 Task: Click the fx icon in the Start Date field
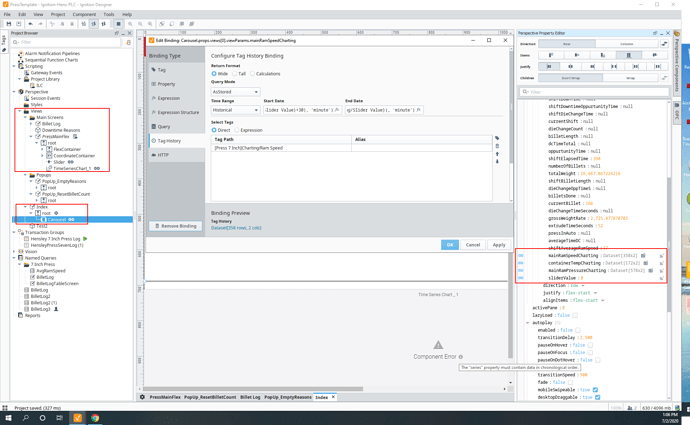point(337,110)
